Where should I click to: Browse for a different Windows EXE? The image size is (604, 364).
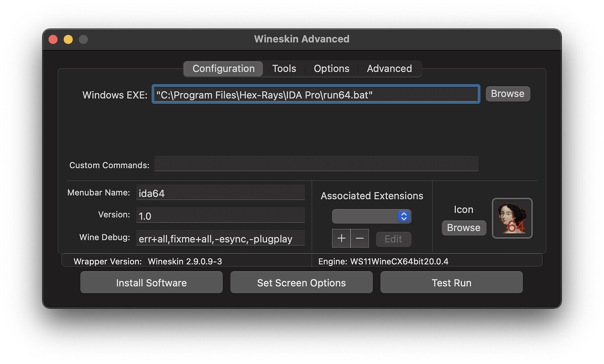pos(507,94)
